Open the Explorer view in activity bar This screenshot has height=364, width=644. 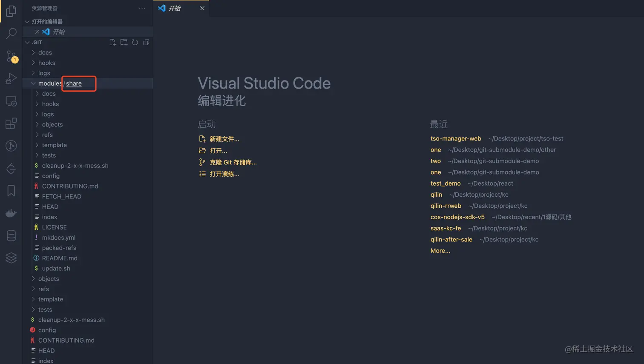pos(11,11)
